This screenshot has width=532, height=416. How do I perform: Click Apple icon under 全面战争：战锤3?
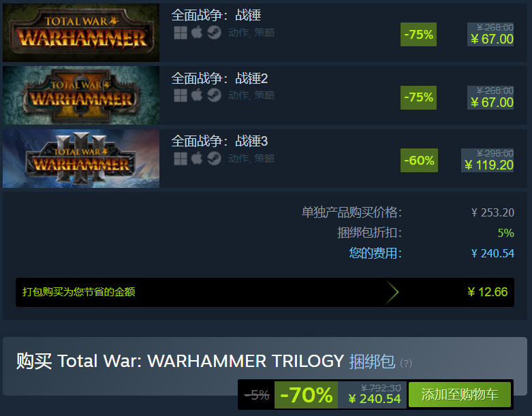[x=197, y=159]
